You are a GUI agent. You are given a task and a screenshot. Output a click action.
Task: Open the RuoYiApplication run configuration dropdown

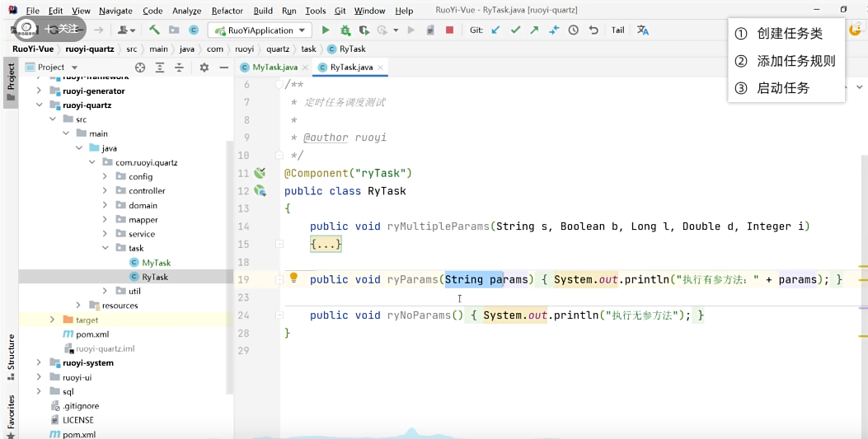[x=260, y=30]
